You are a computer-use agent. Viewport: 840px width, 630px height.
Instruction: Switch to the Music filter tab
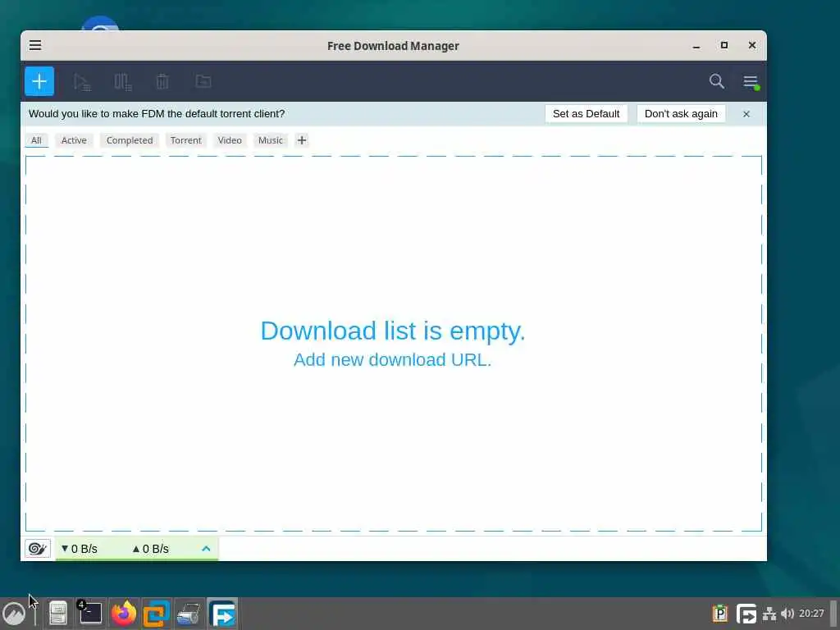click(271, 140)
